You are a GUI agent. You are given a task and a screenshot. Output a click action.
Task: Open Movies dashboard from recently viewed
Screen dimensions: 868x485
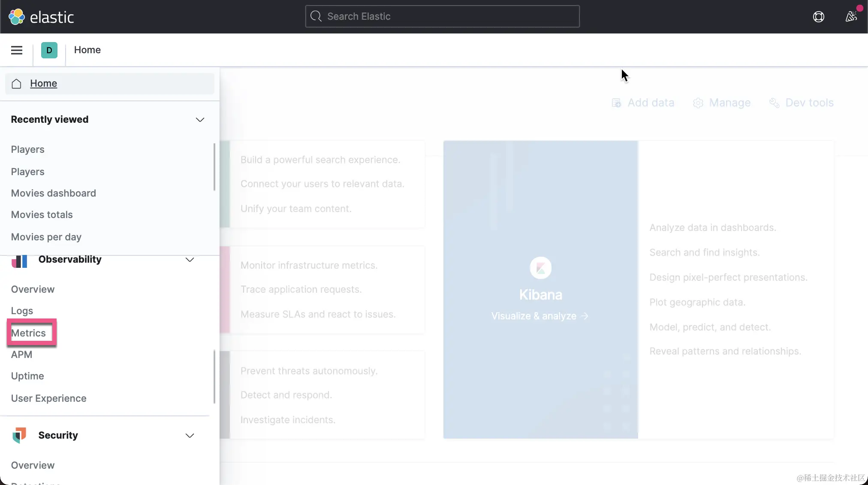pos(54,193)
